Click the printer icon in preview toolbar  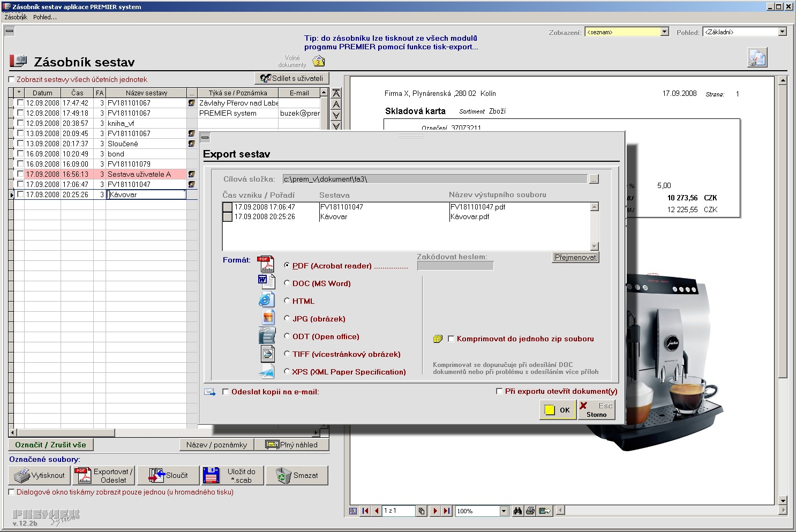[530, 511]
